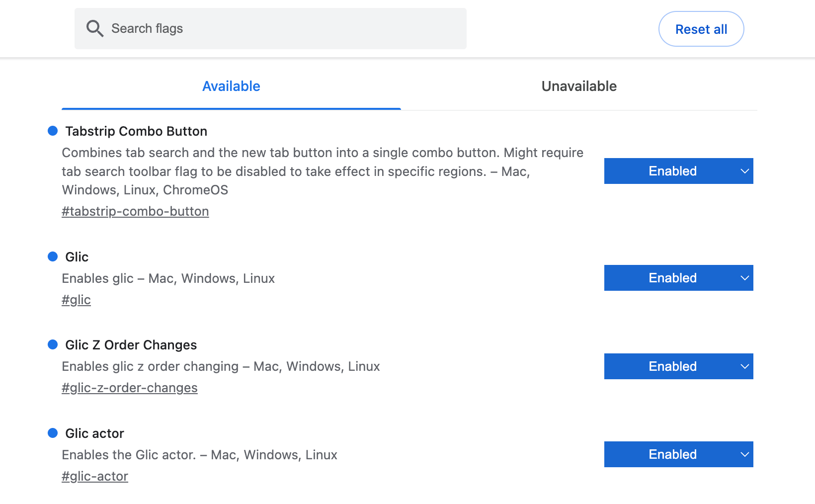Click the search magnifier icon
The height and width of the screenshot is (504, 815).
tap(95, 28)
